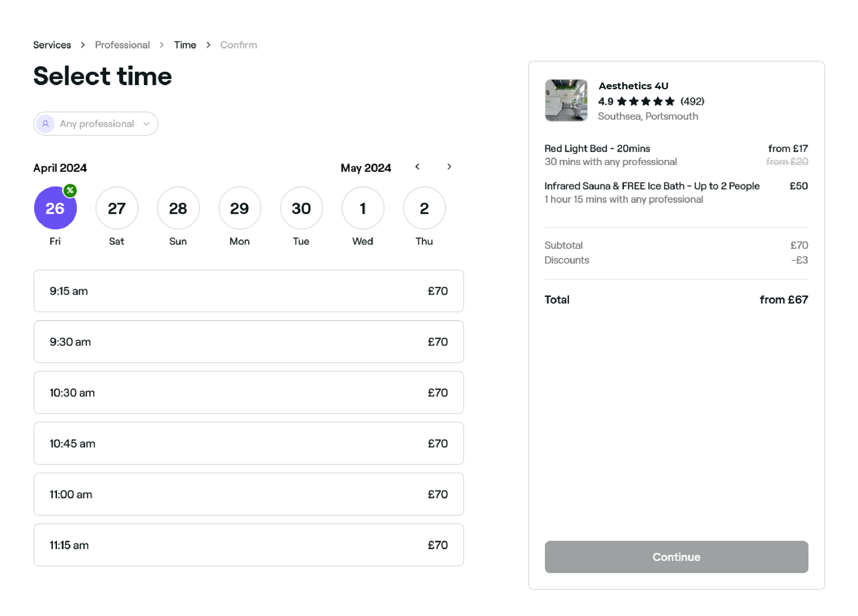Click the next week arrow icon
The width and height of the screenshot is (858, 616).
449,167
